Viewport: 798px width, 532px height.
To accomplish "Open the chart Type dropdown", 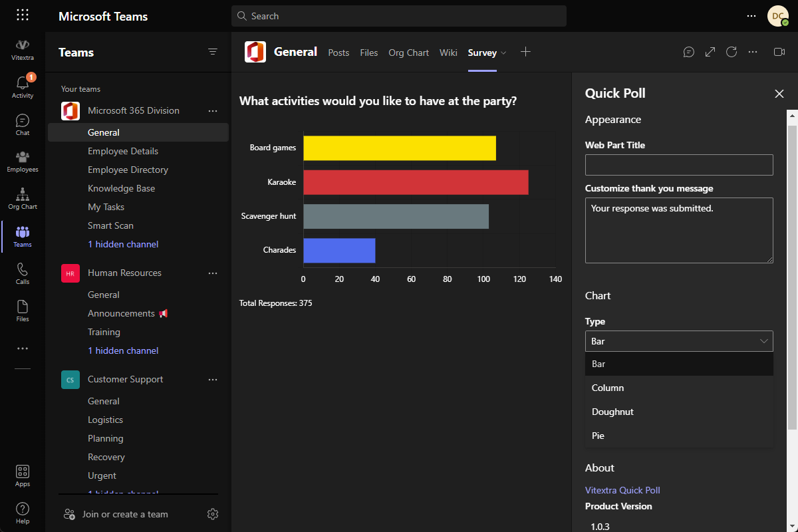I will coord(679,341).
